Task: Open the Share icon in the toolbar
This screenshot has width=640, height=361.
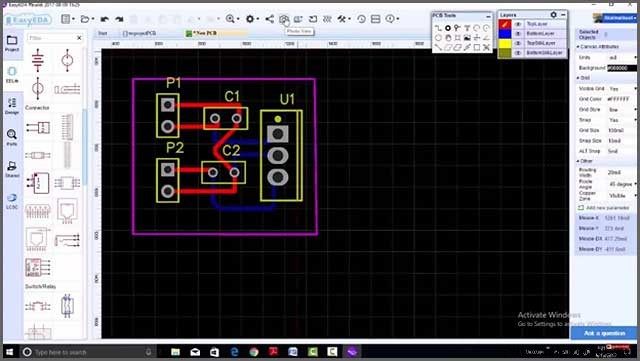Action: click(x=269, y=19)
